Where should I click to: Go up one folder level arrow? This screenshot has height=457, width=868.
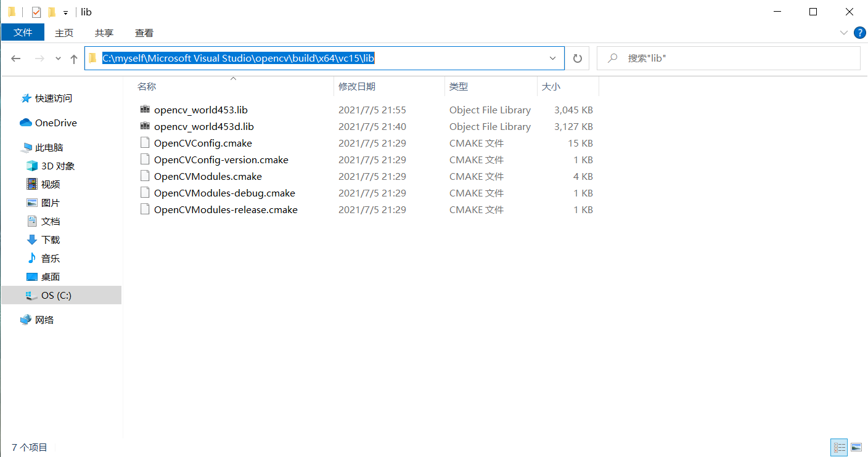click(74, 59)
